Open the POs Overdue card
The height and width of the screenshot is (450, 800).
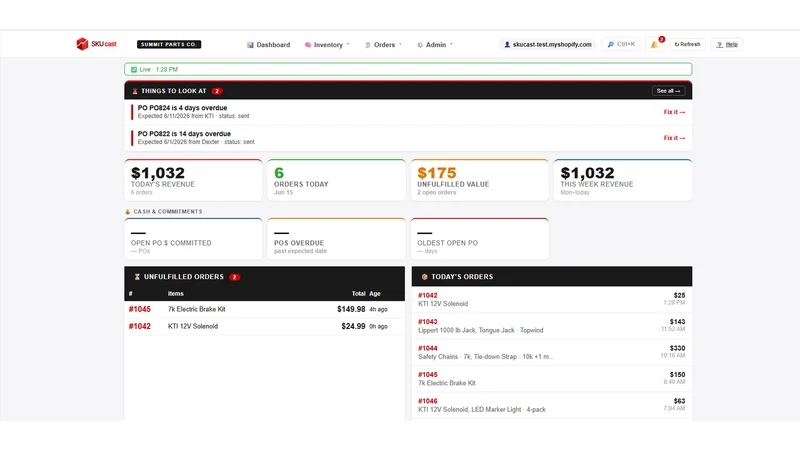pyautogui.click(x=336, y=239)
